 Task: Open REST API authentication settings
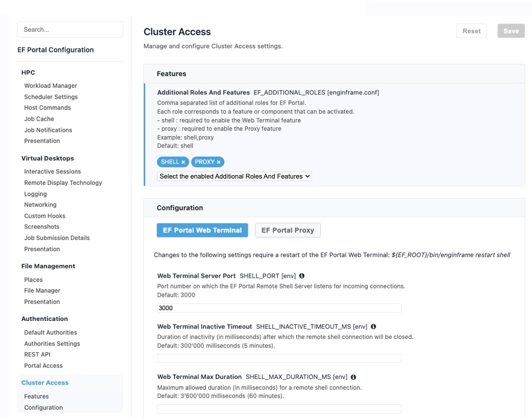(37, 354)
